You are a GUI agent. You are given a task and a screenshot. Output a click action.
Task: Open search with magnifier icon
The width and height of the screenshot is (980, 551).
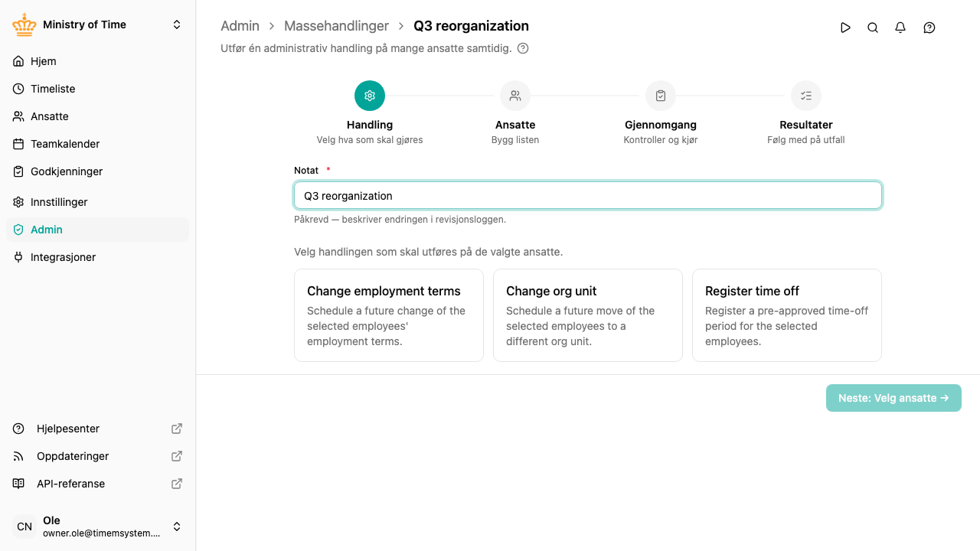873,28
